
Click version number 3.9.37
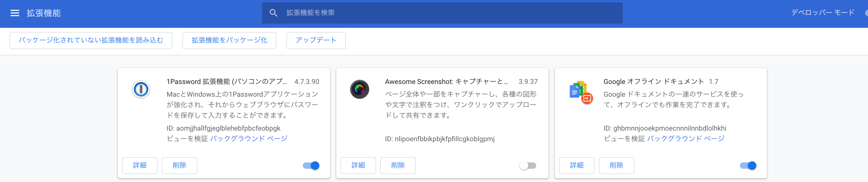pyautogui.click(x=528, y=82)
